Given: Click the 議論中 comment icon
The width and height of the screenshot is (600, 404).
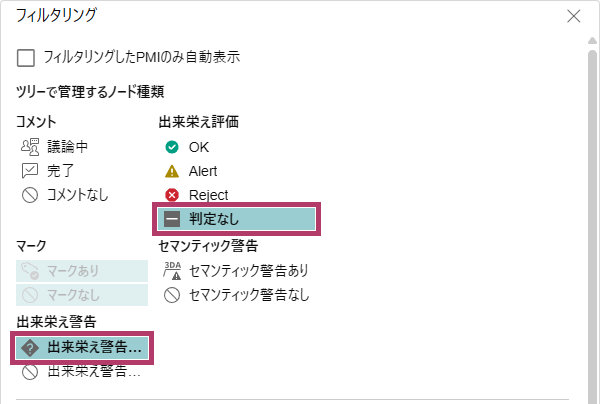Looking at the screenshot, I should click(x=29, y=146).
